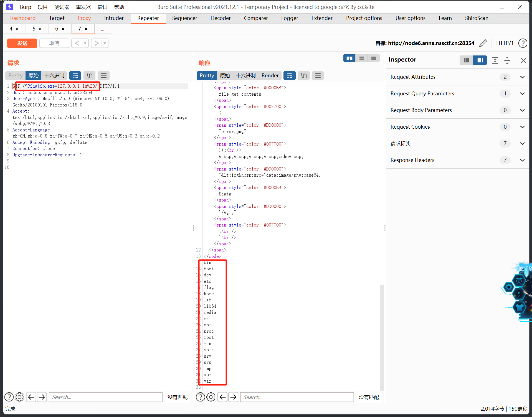Open request search help icon
Image resolution: width=532 pixels, height=417 pixels.
(x=9, y=397)
